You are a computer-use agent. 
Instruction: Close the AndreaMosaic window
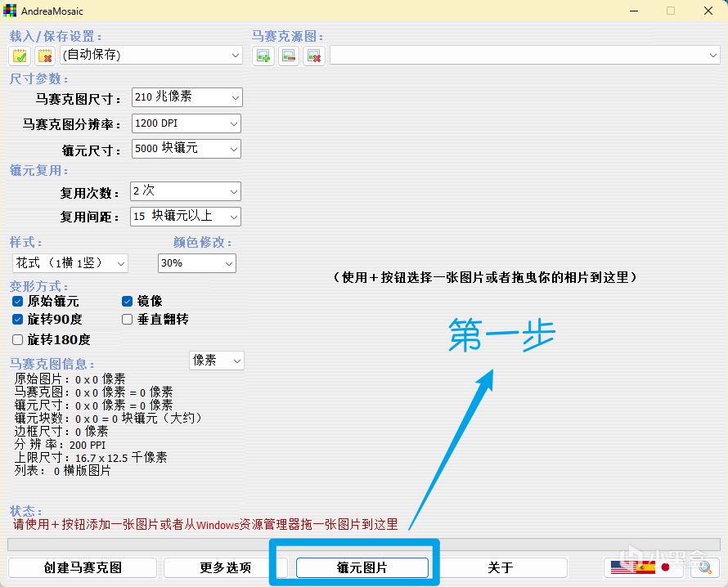click(x=708, y=11)
